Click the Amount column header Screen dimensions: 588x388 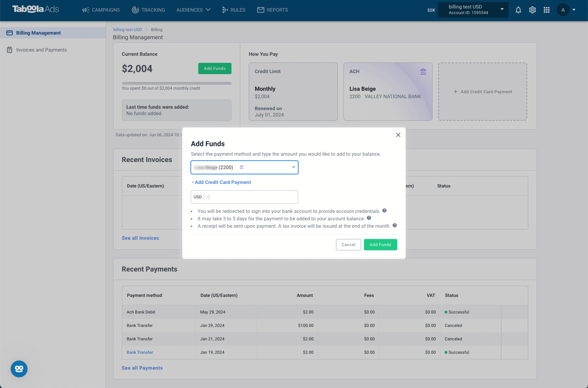[305, 296]
